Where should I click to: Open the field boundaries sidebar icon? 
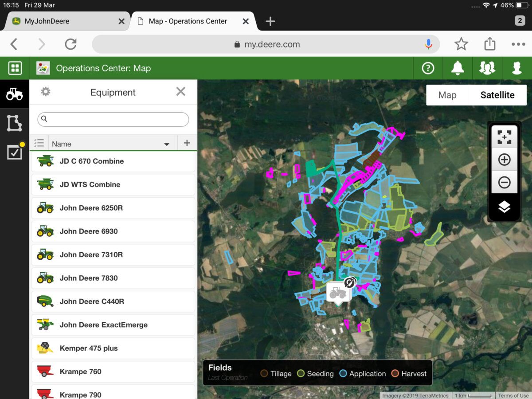click(x=14, y=123)
